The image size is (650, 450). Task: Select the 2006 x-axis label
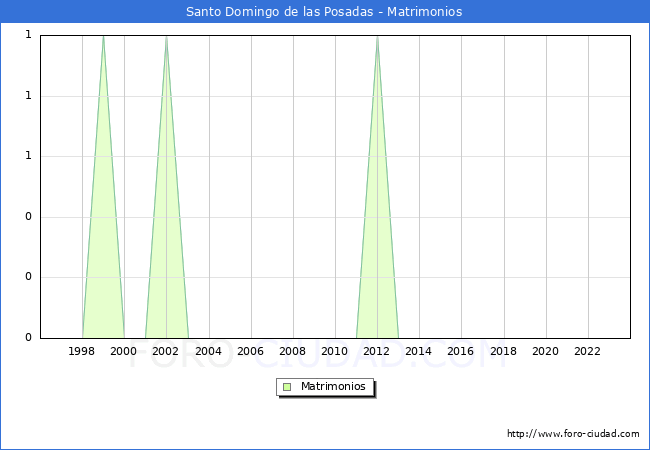(x=250, y=351)
